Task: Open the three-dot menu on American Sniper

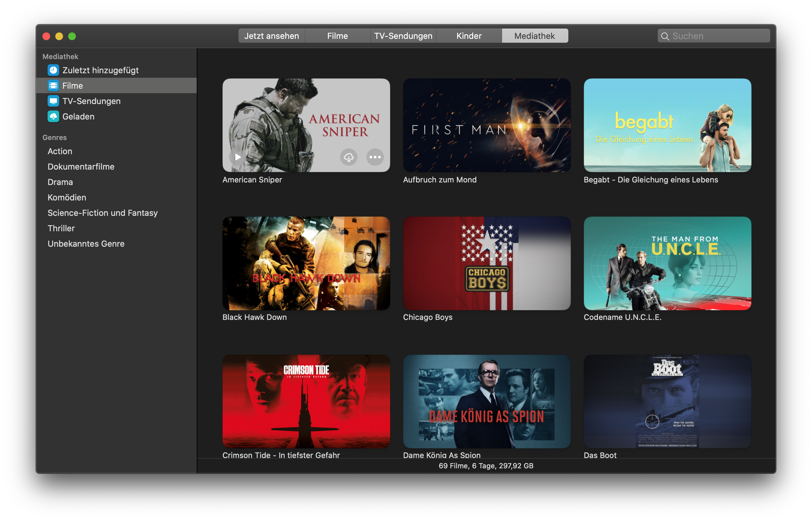Action: 375,157
